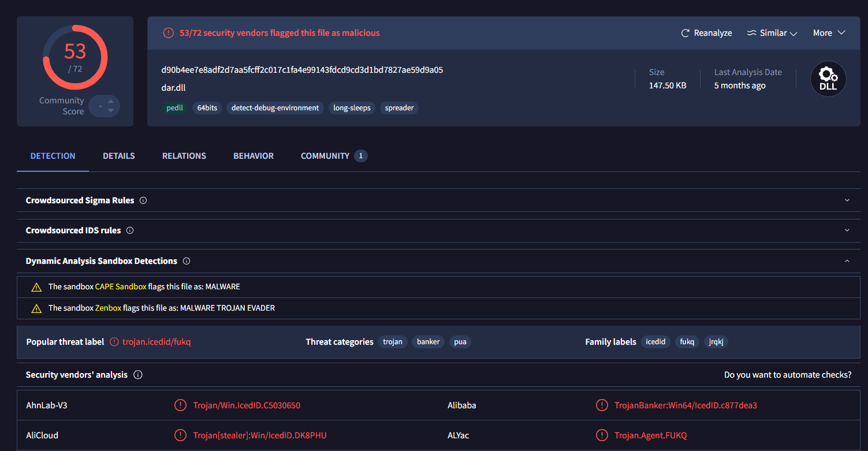Select the detect-debug-environment tag
Image resolution: width=868 pixels, height=451 pixels.
[x=275, y=108]
